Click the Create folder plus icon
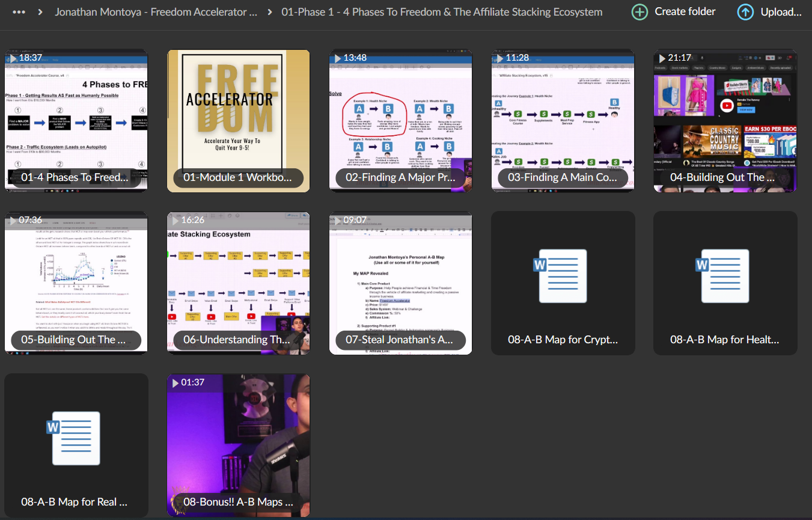 640,12
